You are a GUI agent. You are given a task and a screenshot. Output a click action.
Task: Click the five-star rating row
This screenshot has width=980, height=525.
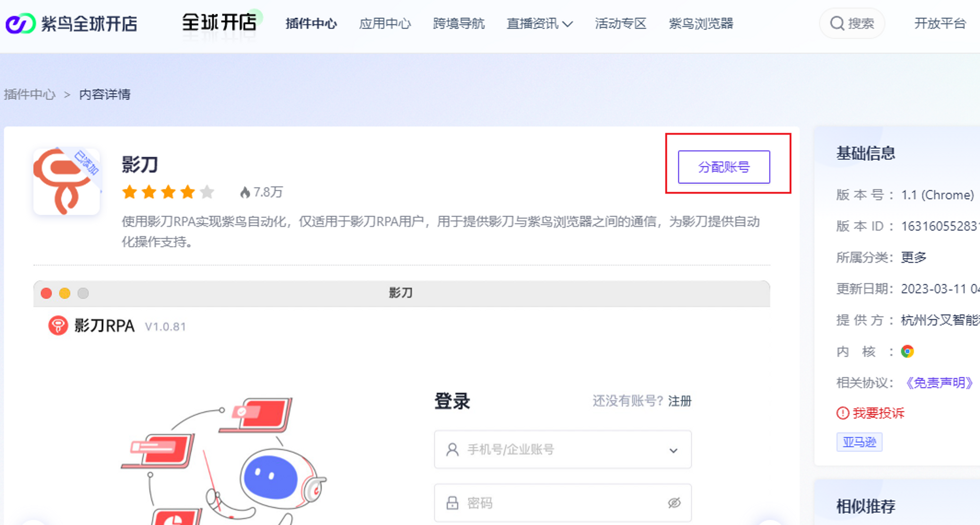168,192
